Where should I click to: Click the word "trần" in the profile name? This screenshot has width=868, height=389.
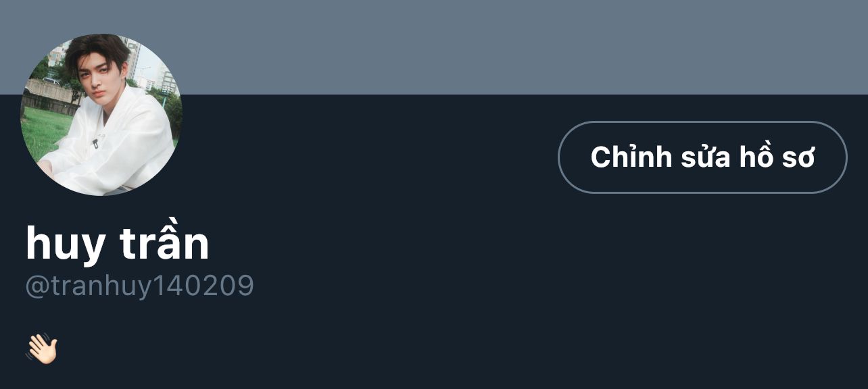[164, 243]
